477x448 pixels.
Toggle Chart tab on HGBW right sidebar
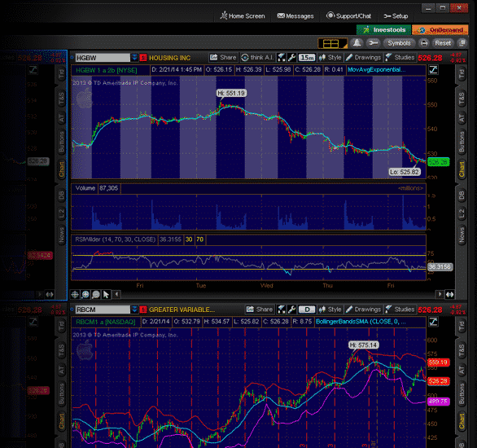click(462, 169)
